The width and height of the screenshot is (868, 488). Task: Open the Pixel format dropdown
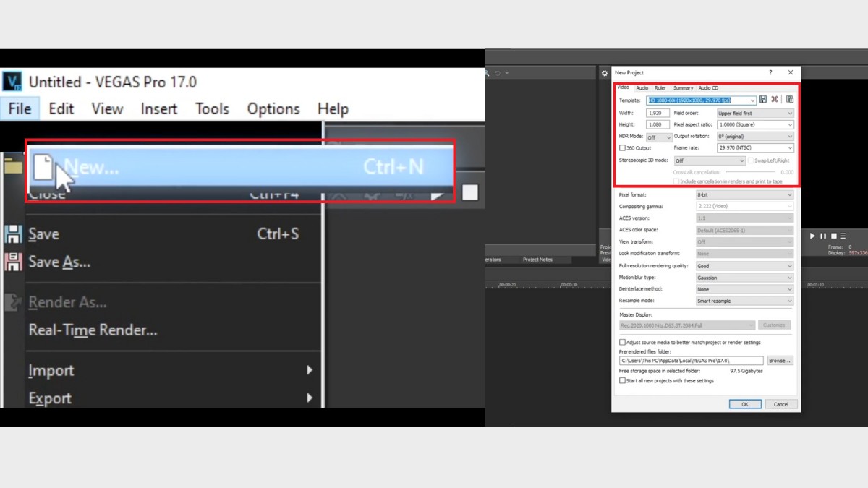point(744,195)
